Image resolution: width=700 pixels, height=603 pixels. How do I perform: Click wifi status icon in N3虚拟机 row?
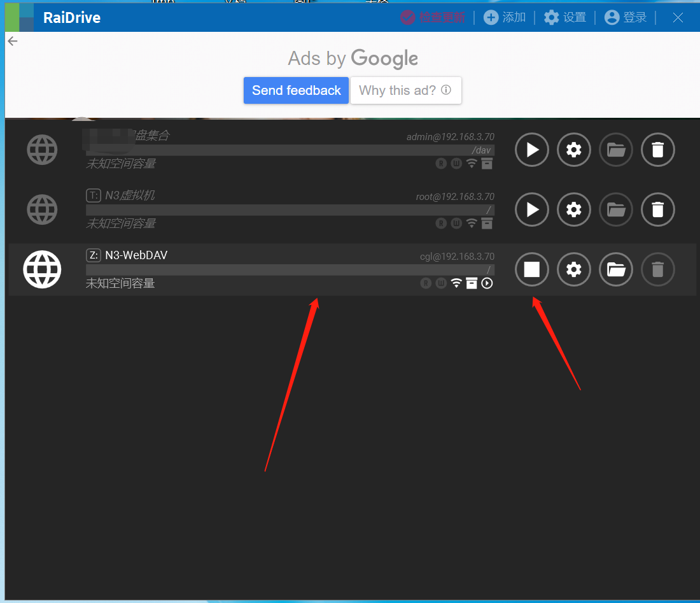[x=472, y=223]
